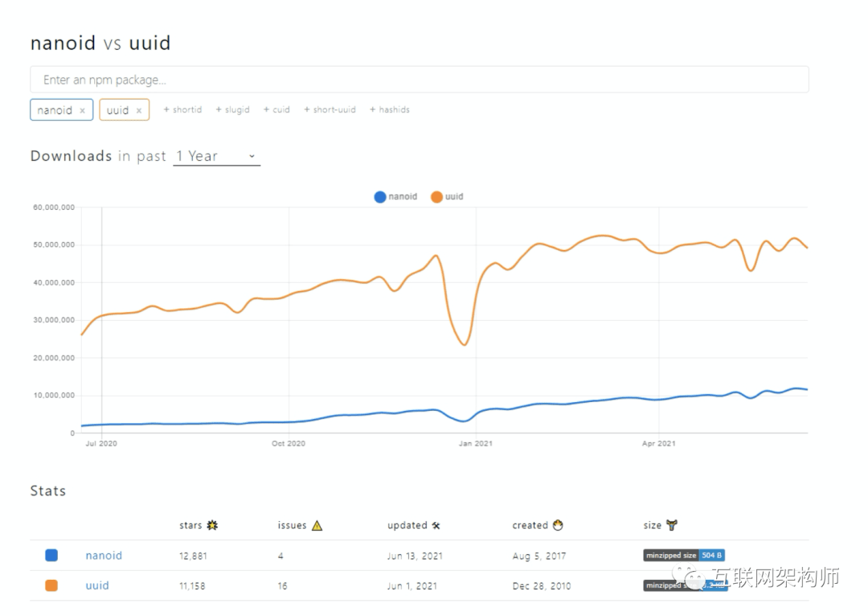
Task: Click the blue nanoid color swatch
Action: pyautogui.click(x=51, y=555)
